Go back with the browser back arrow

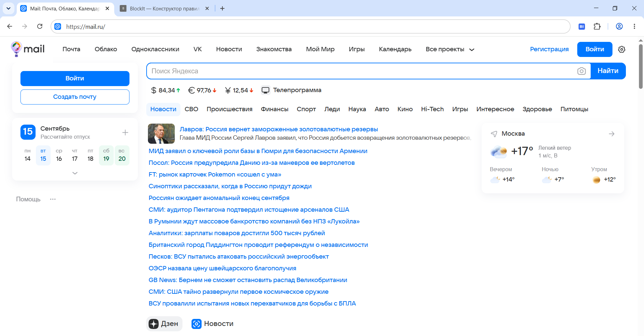[10, 26]
